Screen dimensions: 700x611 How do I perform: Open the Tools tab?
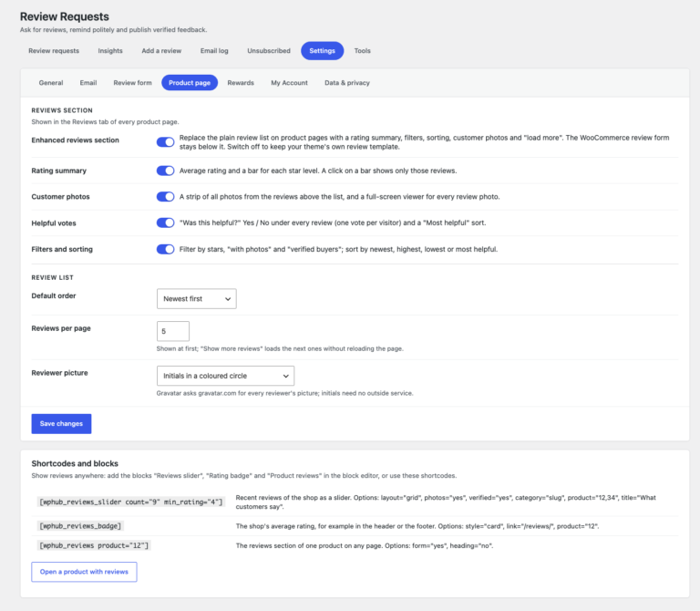pyautogui.click(x=363, y=51)
